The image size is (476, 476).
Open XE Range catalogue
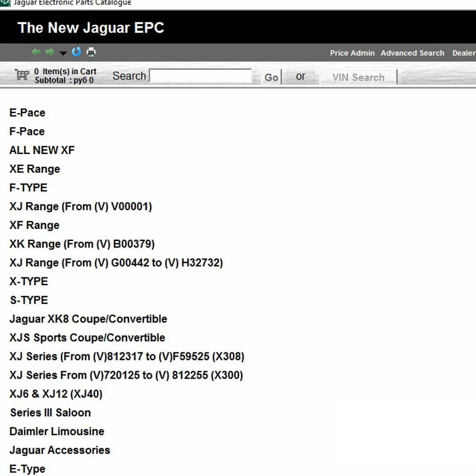pos(35,169)
